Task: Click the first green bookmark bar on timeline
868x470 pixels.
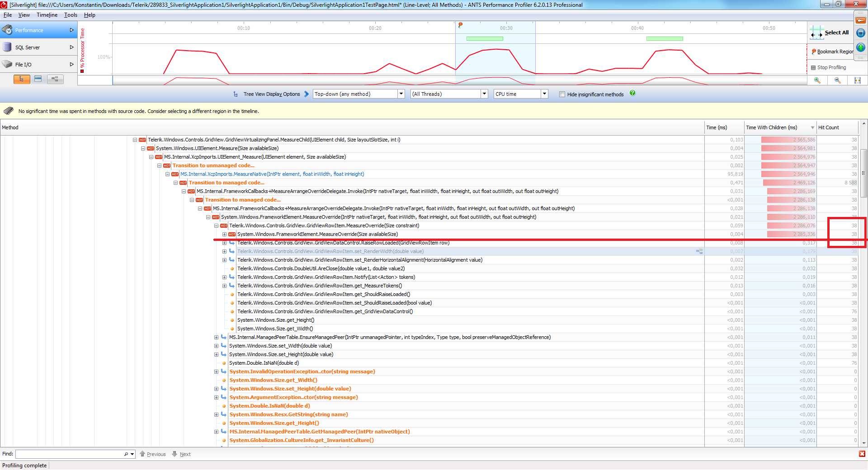Action: pyautogui.click(x=485, y=39)
